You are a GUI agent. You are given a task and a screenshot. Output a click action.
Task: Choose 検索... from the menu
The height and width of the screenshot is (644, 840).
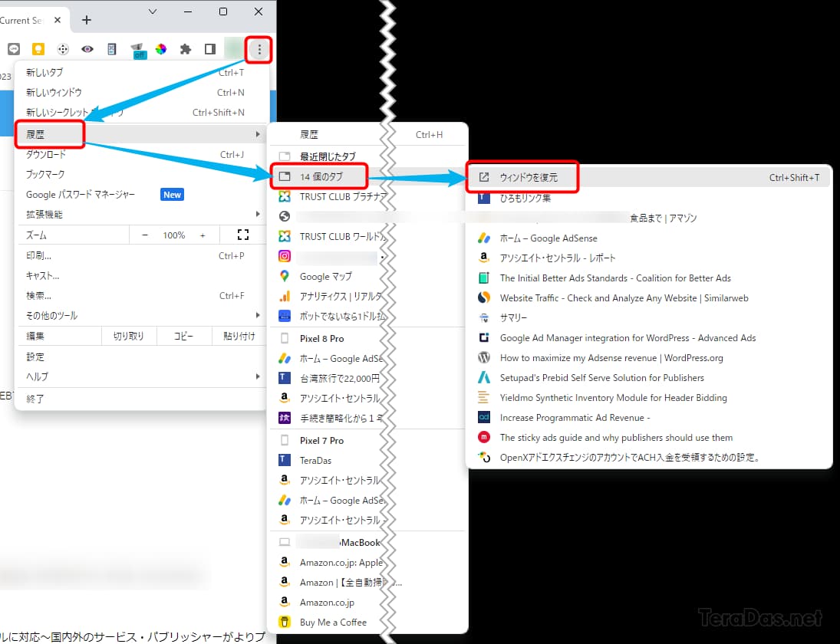(140, 295)
